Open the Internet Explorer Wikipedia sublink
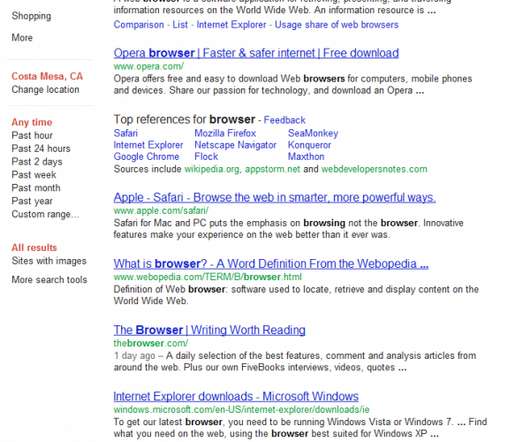 point(231,25)
